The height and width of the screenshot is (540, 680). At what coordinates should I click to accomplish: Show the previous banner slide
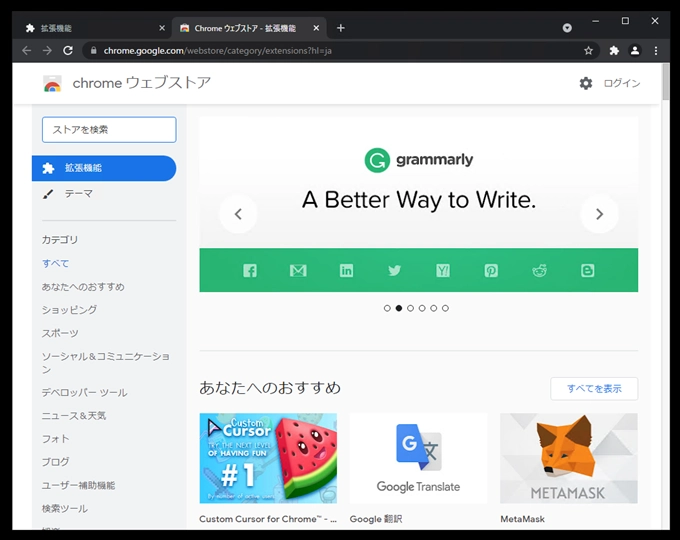coord(238,214)
